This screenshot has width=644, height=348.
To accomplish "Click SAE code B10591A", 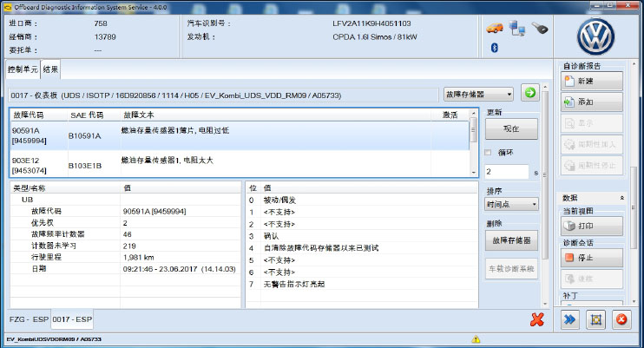I will pos(84,136).
